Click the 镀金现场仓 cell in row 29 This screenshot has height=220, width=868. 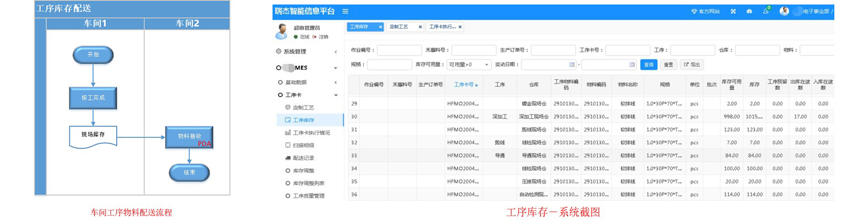point(534,104)
